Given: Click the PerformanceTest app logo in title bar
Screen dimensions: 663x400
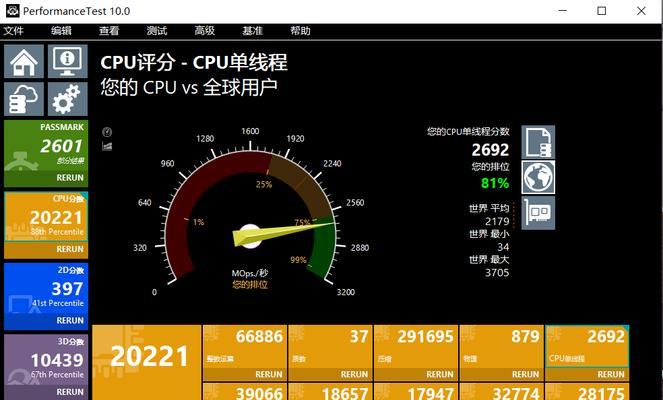Looking at the screenshot, I should click(x=13, y=11).
